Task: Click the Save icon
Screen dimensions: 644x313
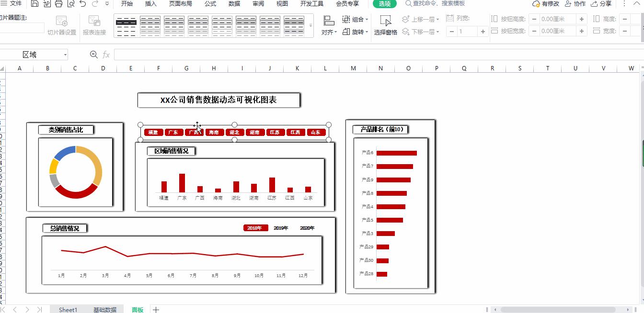Action: pos(34,4)
